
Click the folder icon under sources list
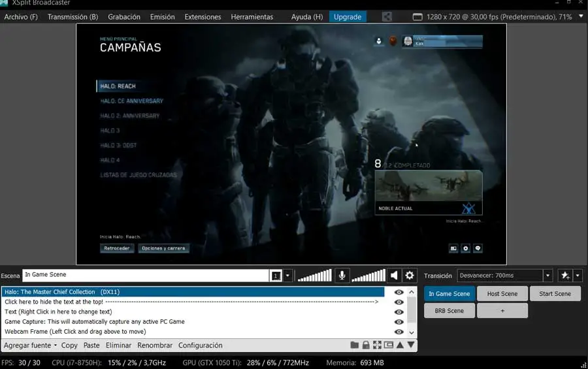click(355, 345)
